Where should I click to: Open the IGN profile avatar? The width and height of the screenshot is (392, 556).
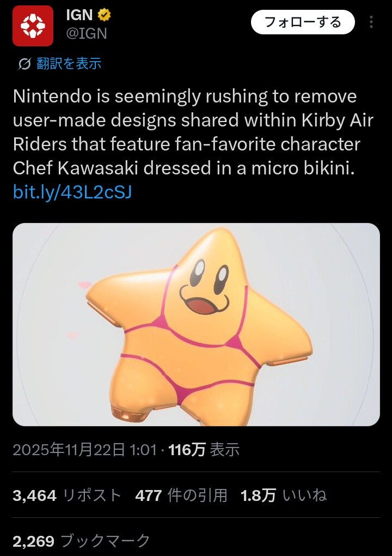pos(33,26)
